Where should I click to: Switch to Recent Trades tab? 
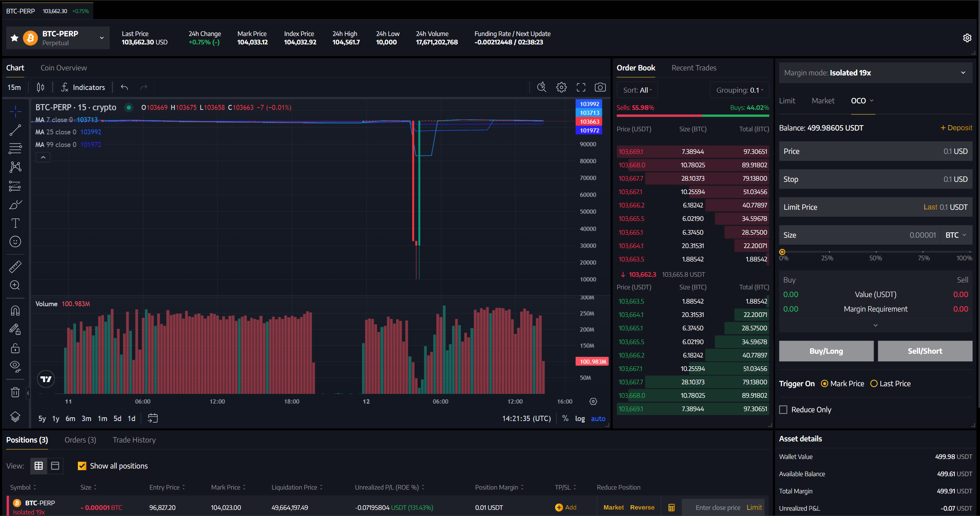click(694, 68)
